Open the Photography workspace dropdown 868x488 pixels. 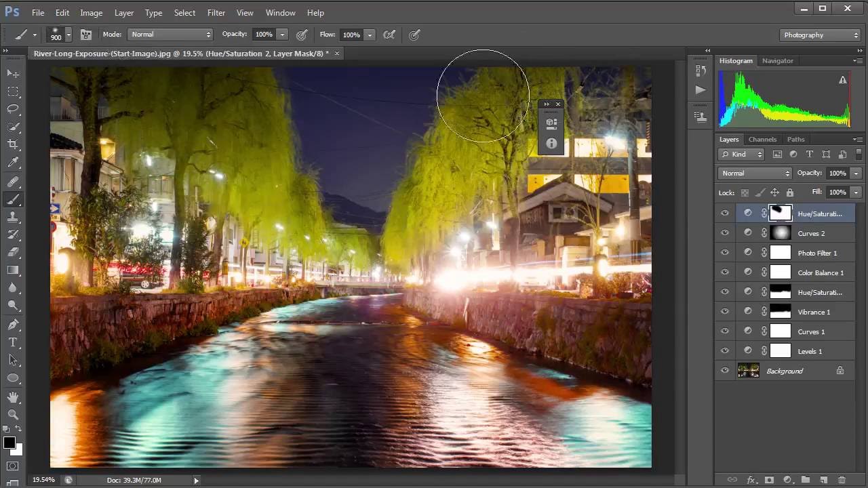click(x=820, y=35)
